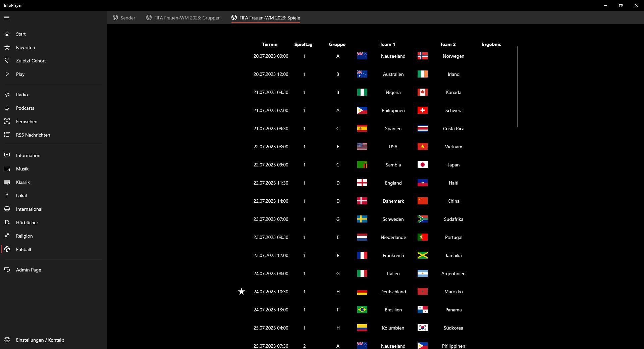Click the Costa Rica team name
Image resolution: width=644 pixels, height=349 pixels.
(453, 129)
